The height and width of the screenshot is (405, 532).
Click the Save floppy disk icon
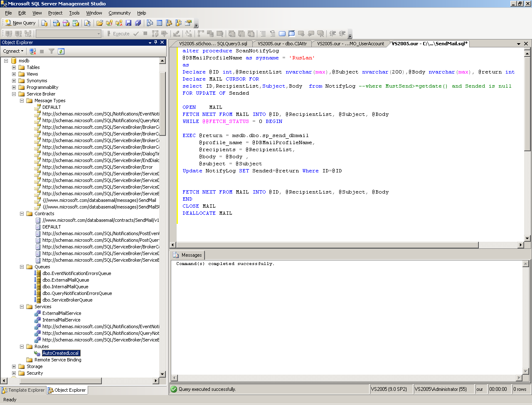point(128,23)
